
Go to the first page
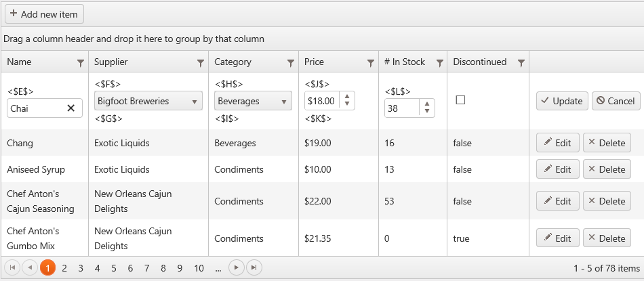[x=12, y=268]
